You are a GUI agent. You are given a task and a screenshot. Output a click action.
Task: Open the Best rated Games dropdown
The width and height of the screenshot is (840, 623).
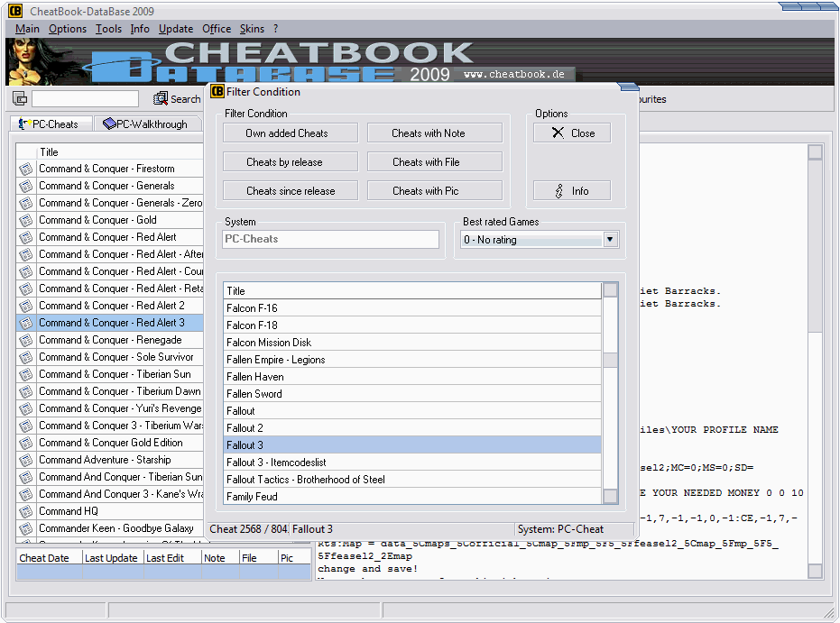tap(610, 239)
